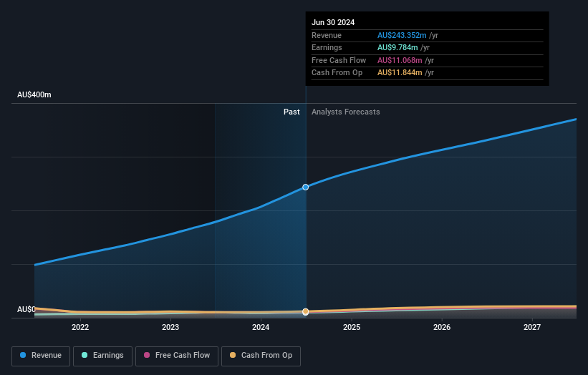Toggle the Free Cash Flow legend series
Image resolution: width=588 pixels, height=375 pixels.
177,356
